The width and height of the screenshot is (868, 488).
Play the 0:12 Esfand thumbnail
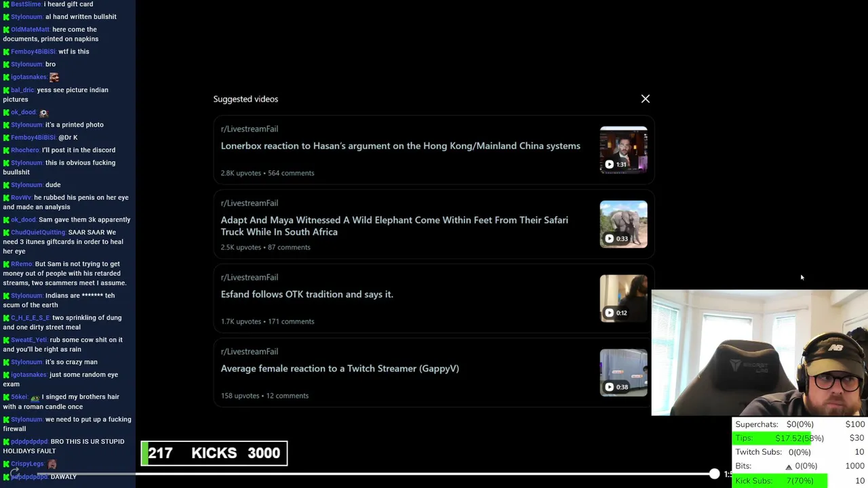pyautogui.click(x=623, y=298)
